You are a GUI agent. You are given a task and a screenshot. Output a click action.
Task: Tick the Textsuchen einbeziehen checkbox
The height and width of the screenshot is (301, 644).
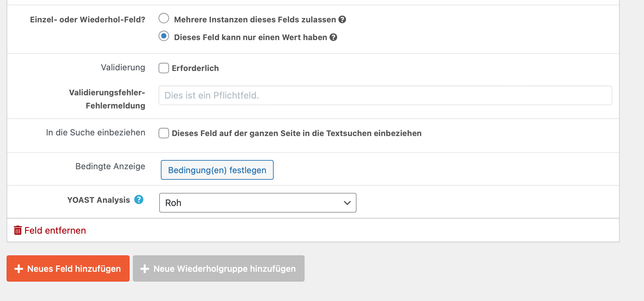click(164, 133)
